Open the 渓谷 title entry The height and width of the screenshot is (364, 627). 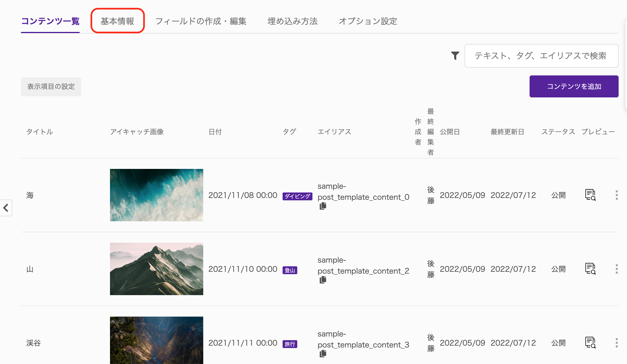pyautogui.click(x=34, y=343)
